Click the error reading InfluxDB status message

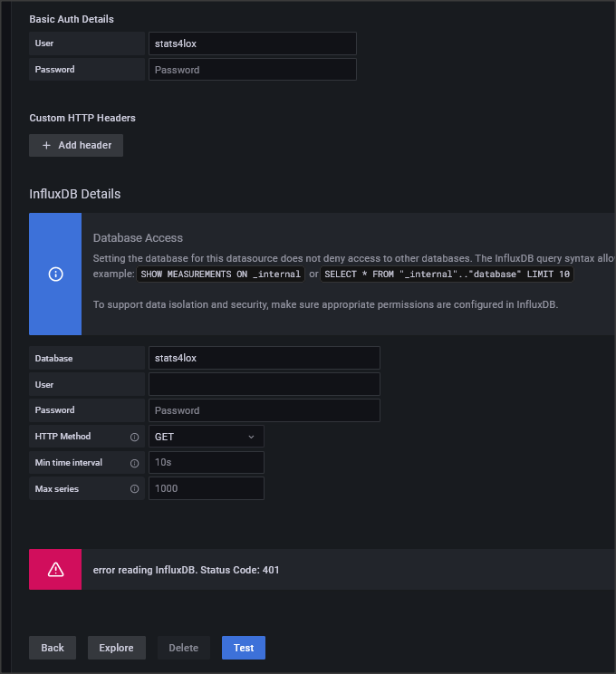[186, 570]
